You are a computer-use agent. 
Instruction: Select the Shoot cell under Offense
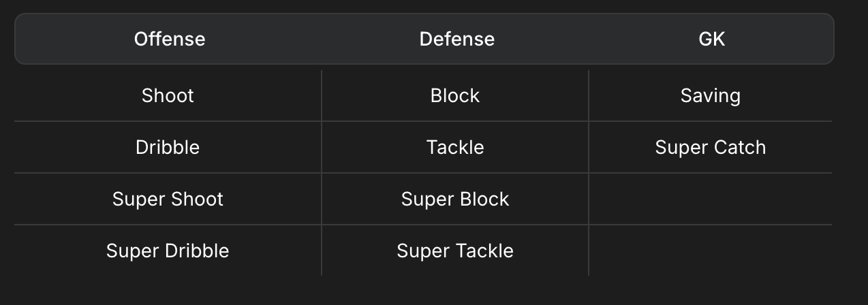point(168,96)
